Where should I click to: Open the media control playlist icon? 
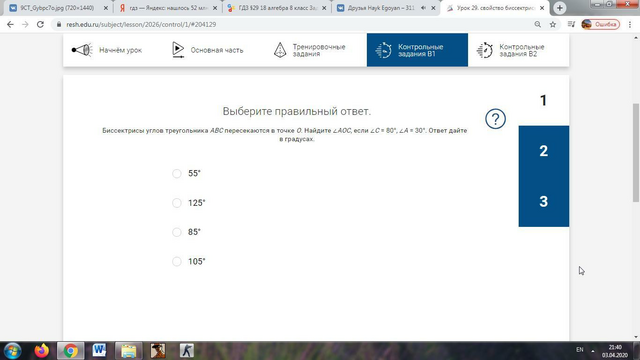571,24
